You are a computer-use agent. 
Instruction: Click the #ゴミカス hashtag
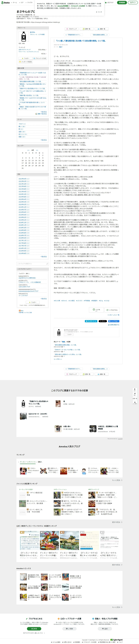[79, 301]
